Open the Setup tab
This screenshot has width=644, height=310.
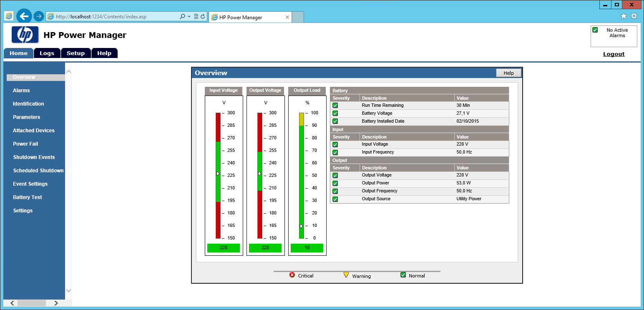pyautogui.click(x=75, y=53)
